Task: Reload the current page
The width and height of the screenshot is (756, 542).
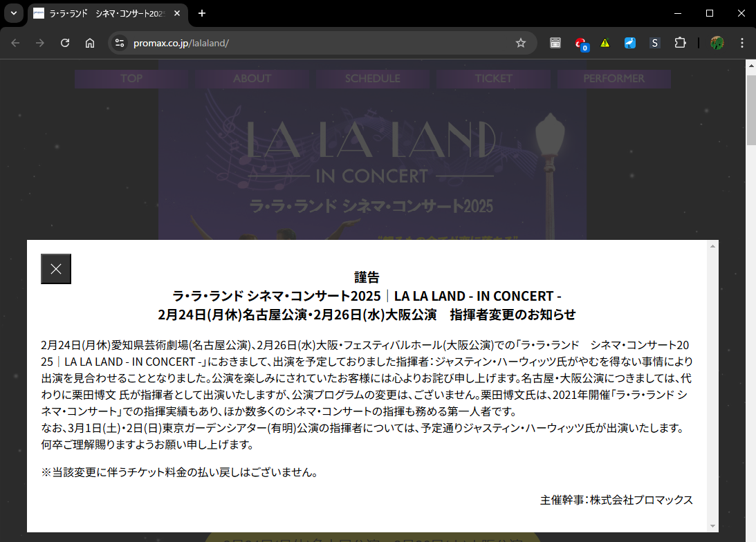Action: click(x=65, y=43)
